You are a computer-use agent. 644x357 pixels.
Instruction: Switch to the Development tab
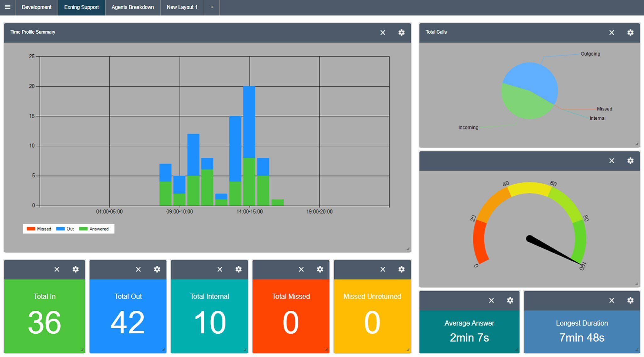(36, 7)
